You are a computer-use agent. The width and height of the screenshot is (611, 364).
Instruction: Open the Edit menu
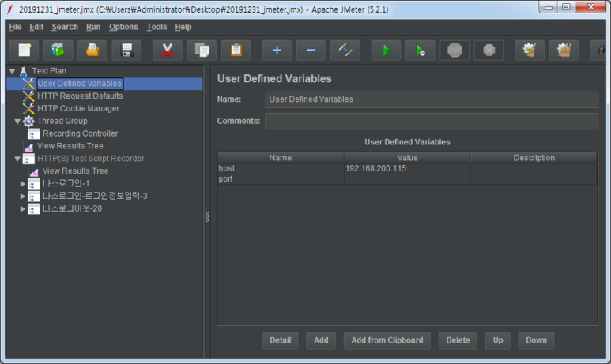[x=36, y=27]
